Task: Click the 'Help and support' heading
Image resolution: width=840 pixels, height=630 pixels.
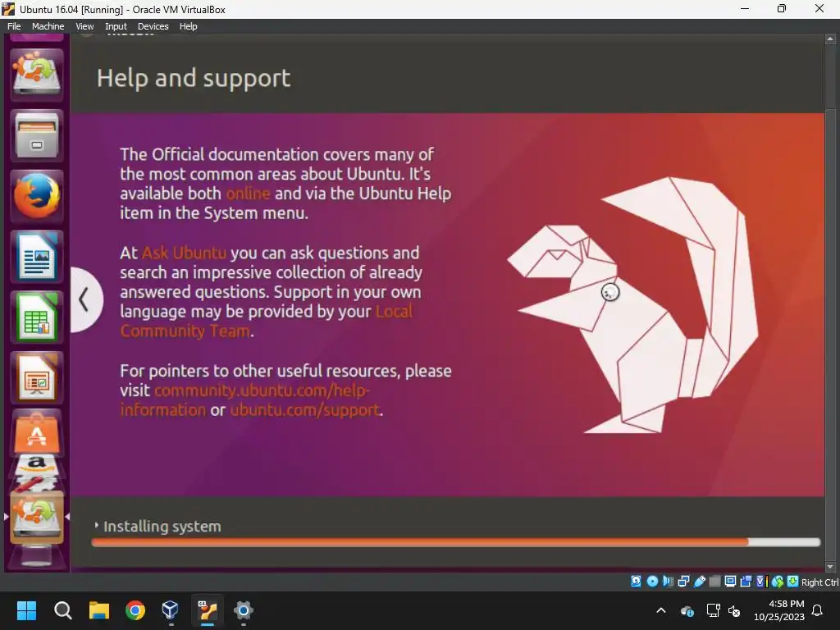Action: click(194, 78)
